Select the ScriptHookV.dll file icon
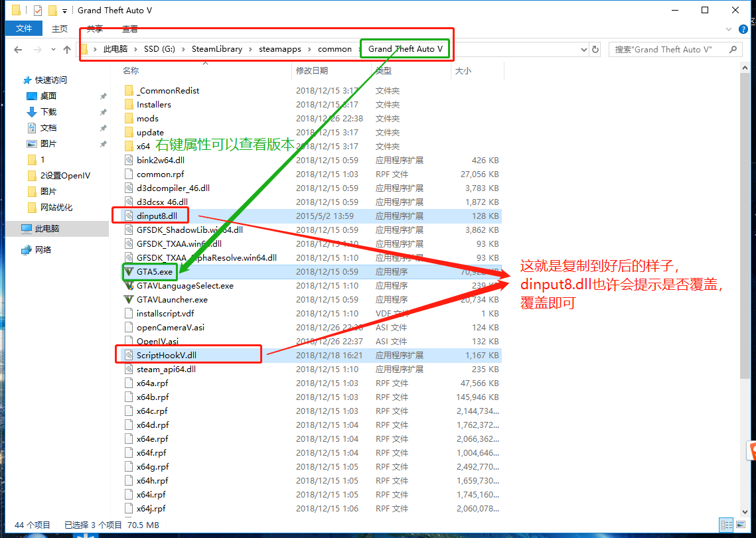The height and width of the screenshot is (538, 756). pos(128,356)
